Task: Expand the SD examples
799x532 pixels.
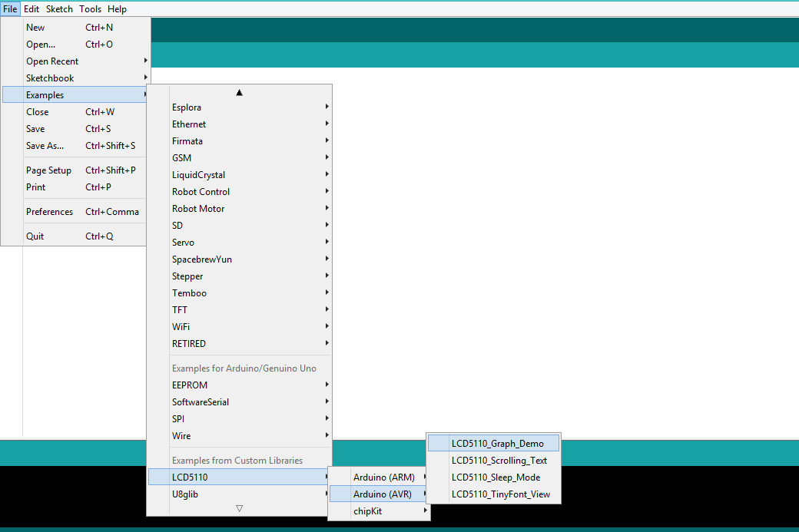Action: pyautogui.click(x=240, y=226)
